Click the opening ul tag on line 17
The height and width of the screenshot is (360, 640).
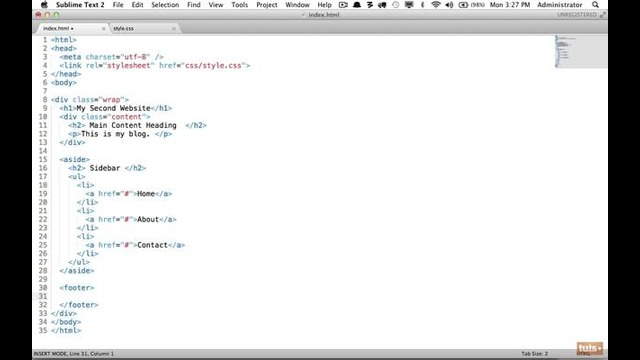coord(77,177)
